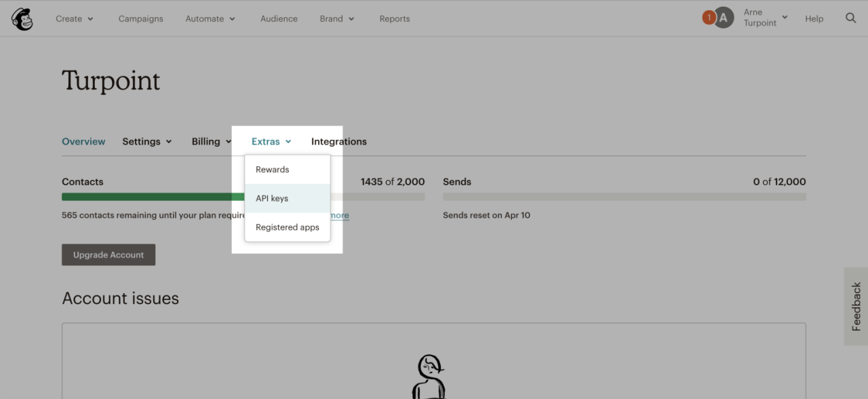The image size is (868, 399).
Task: Click the orange notification badge
Action: click(x=709, y=18)
